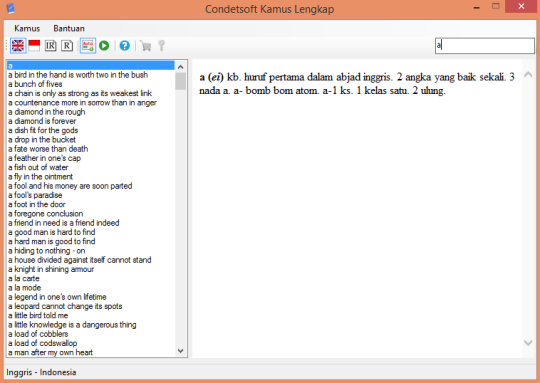This screenshot has width=540, height=383.
Task: Click the app icon in title bar
Action: [10, 8]
